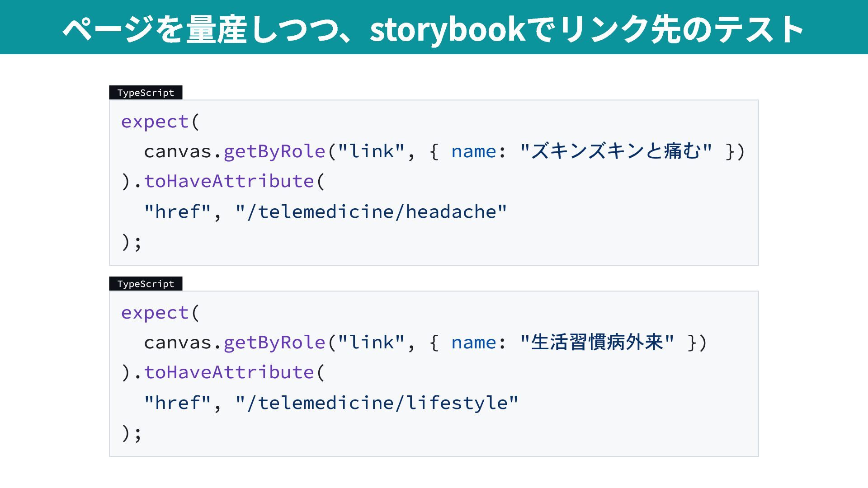Click the first expect keyword

point(155,122)
